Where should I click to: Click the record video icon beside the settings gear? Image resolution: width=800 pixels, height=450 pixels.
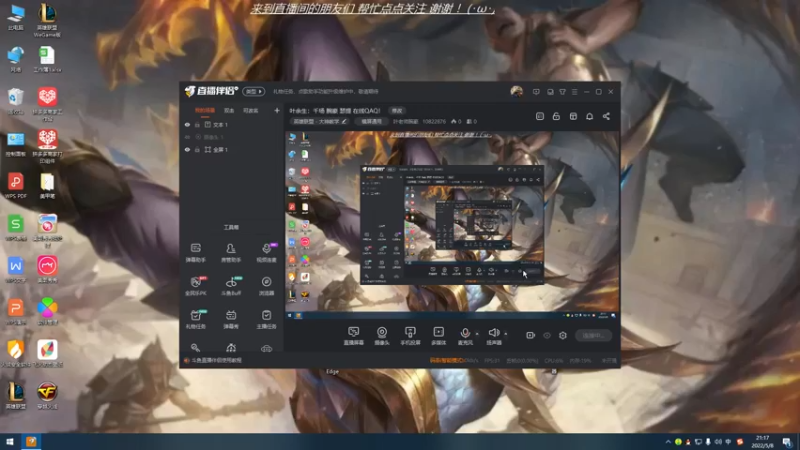pos(530,335)
